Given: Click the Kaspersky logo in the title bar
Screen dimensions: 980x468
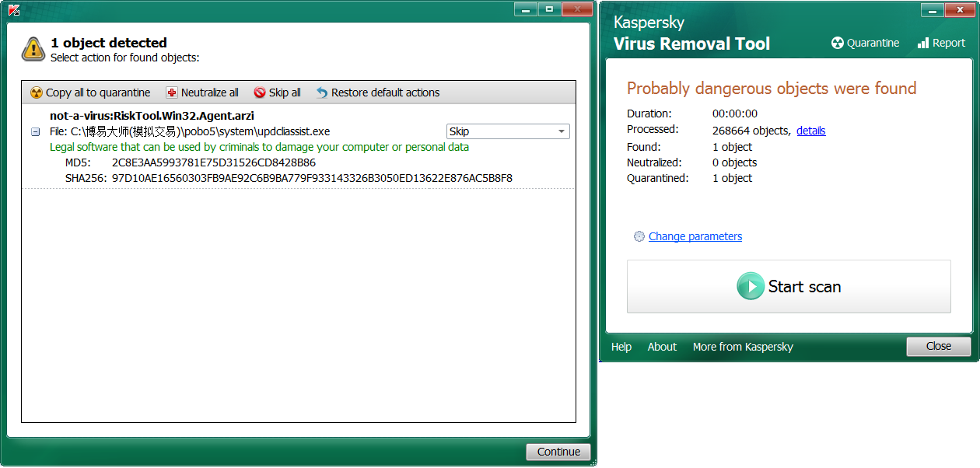Looking at the screenshot, I should (14, 9).
